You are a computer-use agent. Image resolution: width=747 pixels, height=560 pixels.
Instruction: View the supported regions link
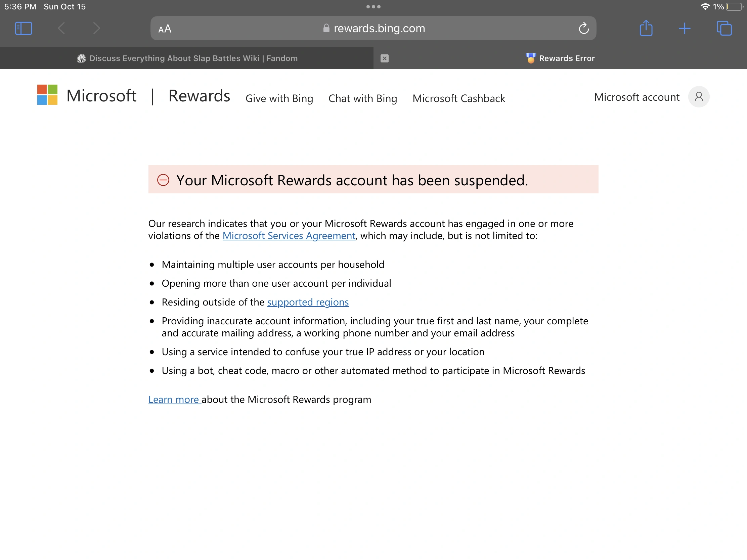click(308, 302)
